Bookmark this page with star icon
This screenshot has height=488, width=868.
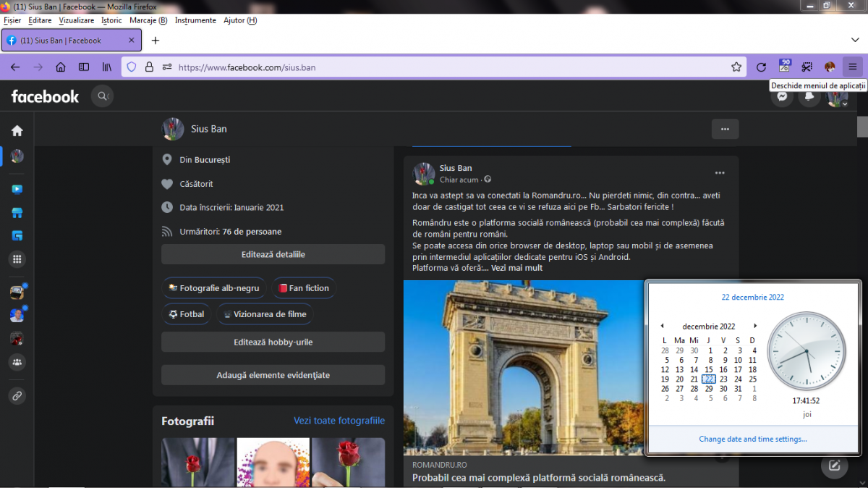(x=736, y=67)
